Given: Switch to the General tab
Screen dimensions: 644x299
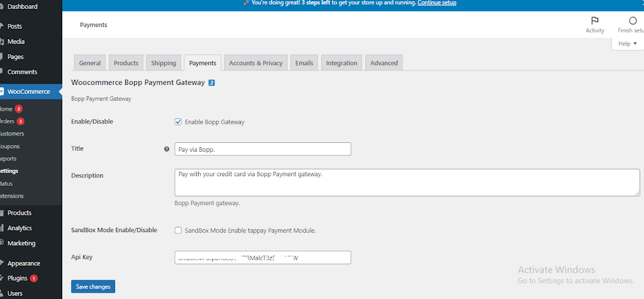Looking at the screenshot, I should tap(90, 62).
